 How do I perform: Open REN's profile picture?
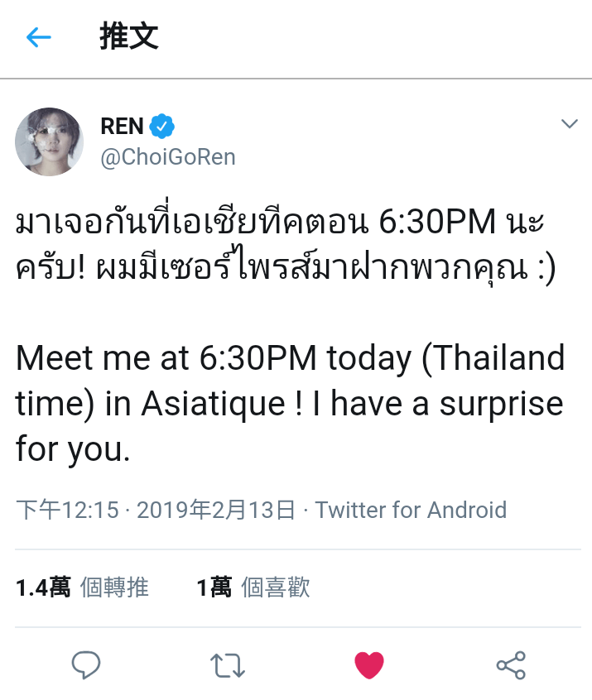(49, 141)
